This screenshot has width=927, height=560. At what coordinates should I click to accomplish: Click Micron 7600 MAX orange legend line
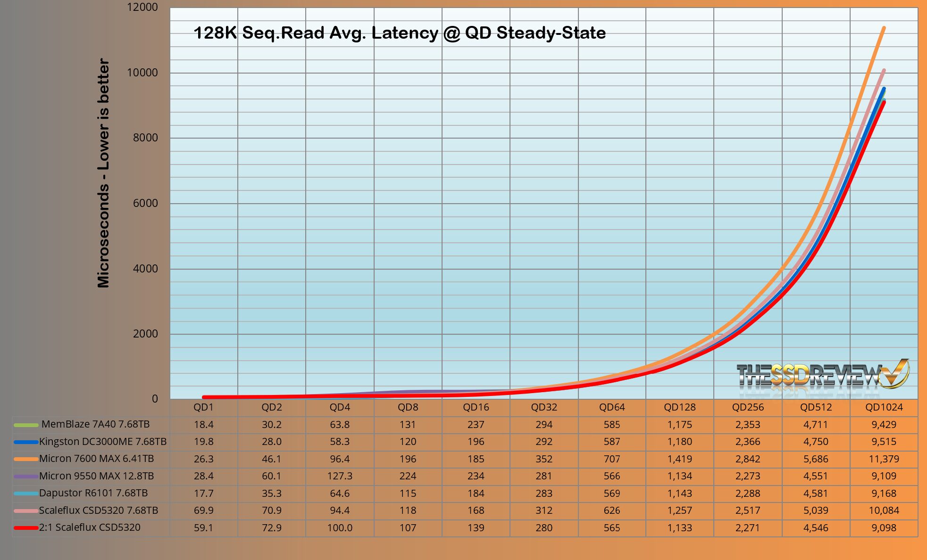(26, 459)
